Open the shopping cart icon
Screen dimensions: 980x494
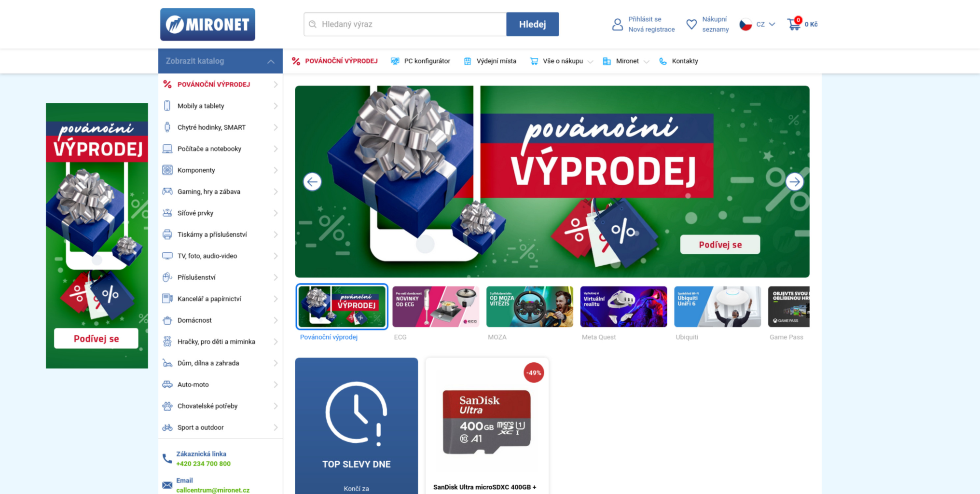pyautogui.click(x=794, y=24)
